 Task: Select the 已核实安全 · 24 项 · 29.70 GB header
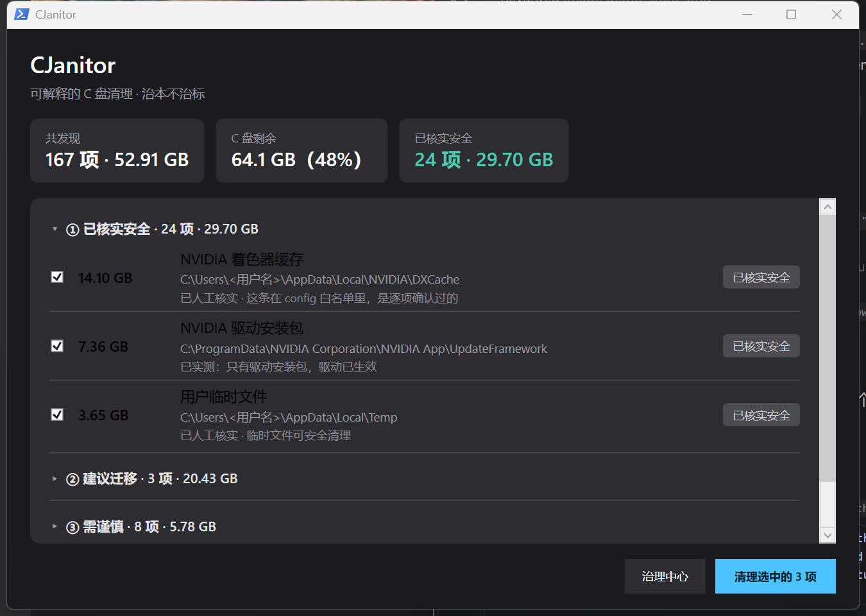coord(162,229)
